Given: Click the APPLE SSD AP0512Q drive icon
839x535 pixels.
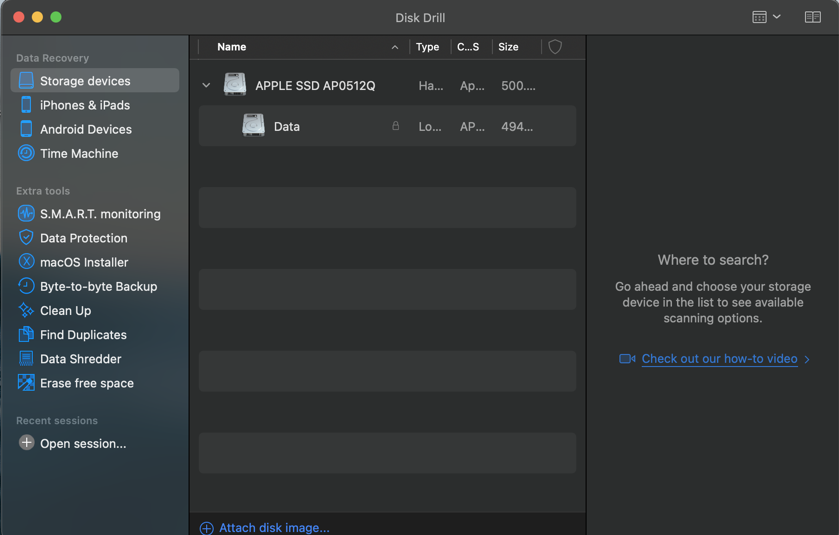Looking at the screenshot, I should [234, 85].
